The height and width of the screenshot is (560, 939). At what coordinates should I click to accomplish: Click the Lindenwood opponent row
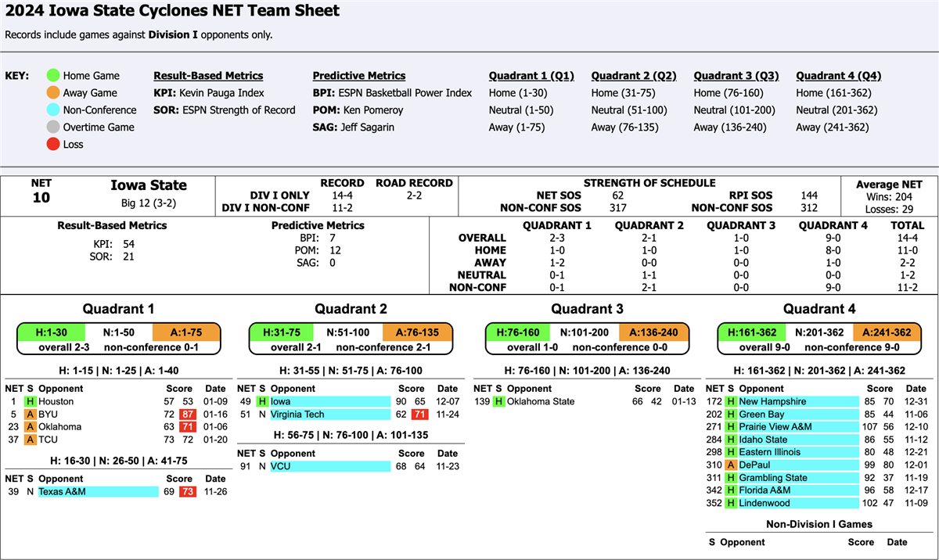coord(792,504)
